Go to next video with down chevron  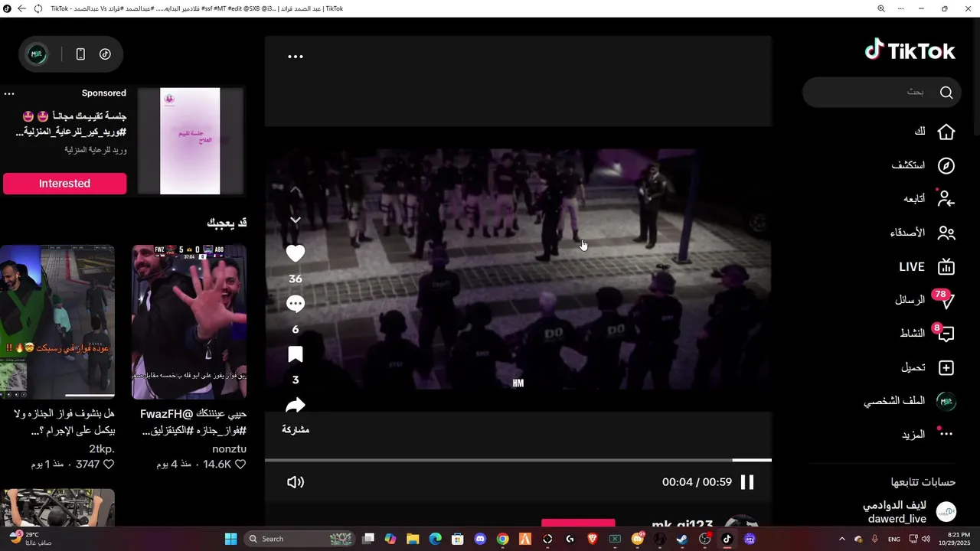296,220
